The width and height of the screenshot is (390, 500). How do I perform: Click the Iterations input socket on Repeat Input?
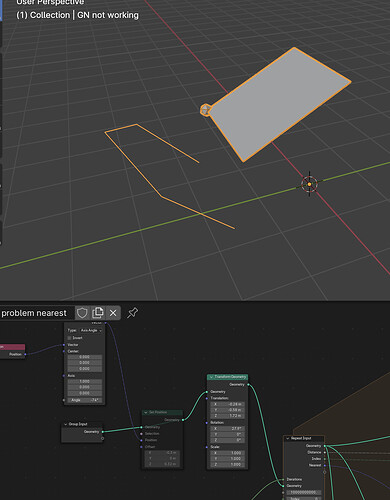[283, 479]
